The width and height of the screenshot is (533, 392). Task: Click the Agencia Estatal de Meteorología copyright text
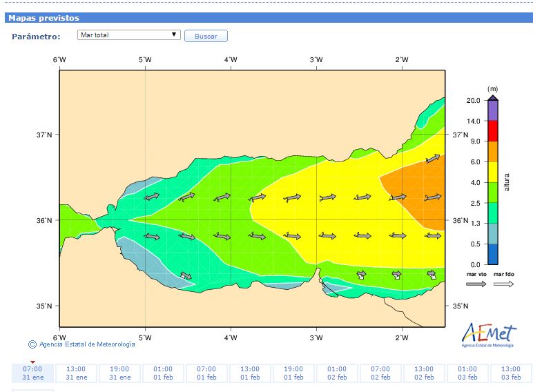click(x=86, y=344)
